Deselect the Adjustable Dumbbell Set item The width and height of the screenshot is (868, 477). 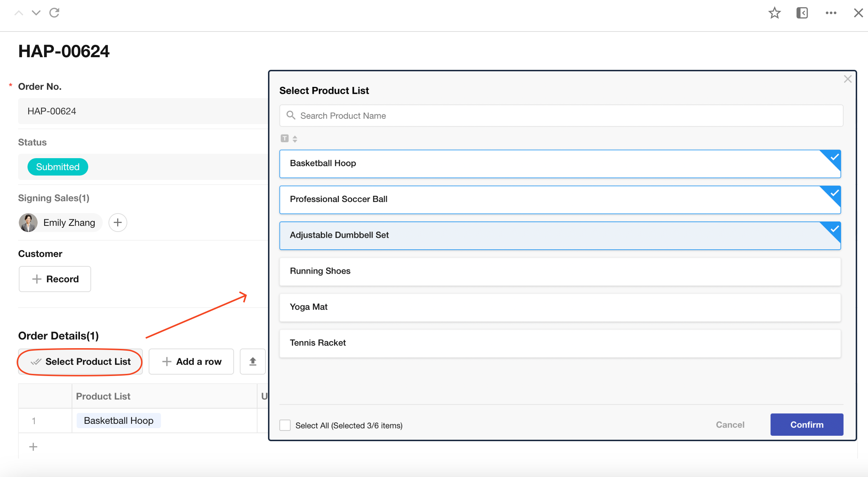pos(560,236)
